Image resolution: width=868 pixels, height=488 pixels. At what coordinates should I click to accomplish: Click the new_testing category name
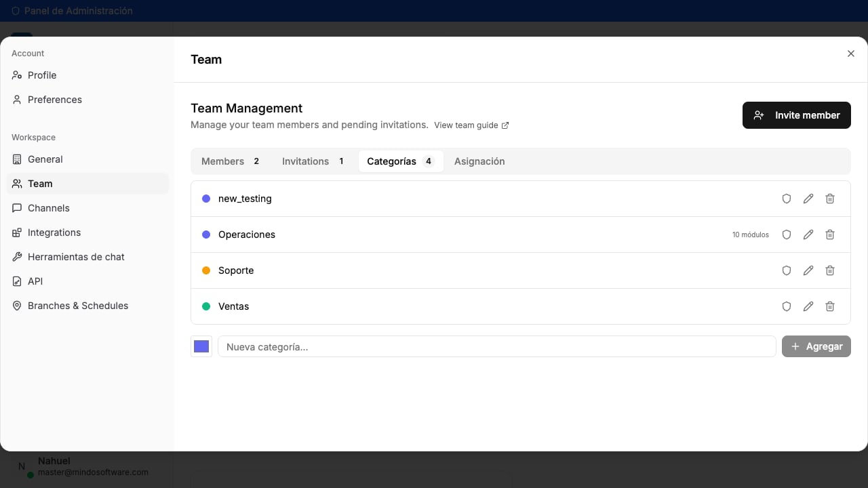tap(245, 199)
